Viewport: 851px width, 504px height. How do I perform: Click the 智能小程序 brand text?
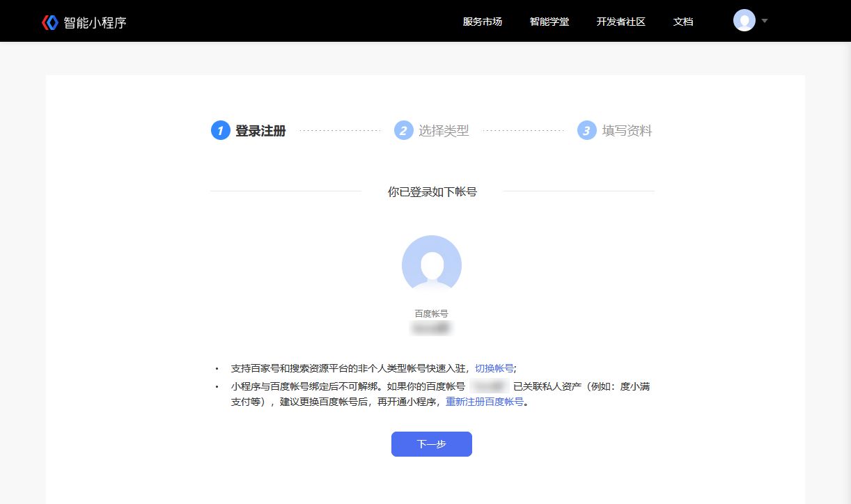pos(95,23)
